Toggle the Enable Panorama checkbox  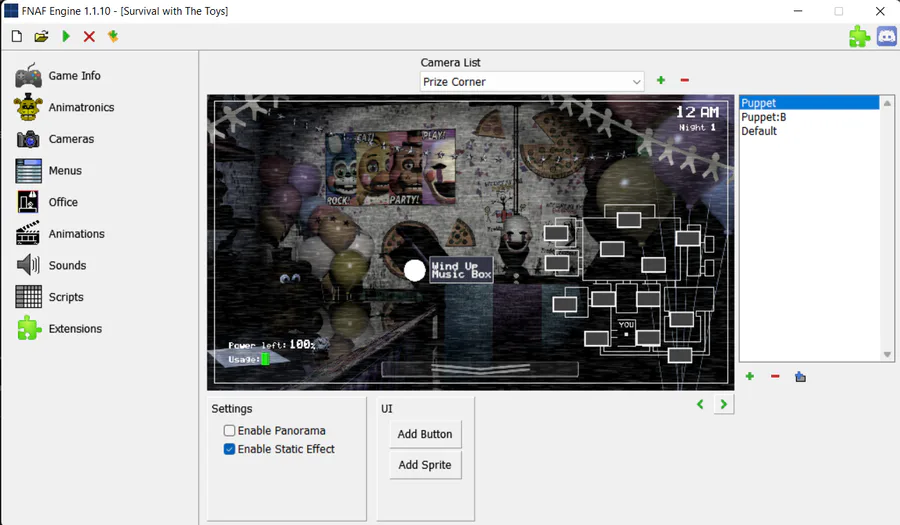pos(229,430)
